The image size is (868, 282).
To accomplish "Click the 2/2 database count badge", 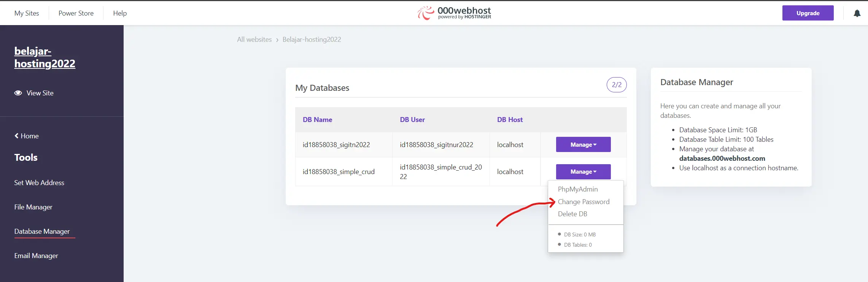I will 617,85.
